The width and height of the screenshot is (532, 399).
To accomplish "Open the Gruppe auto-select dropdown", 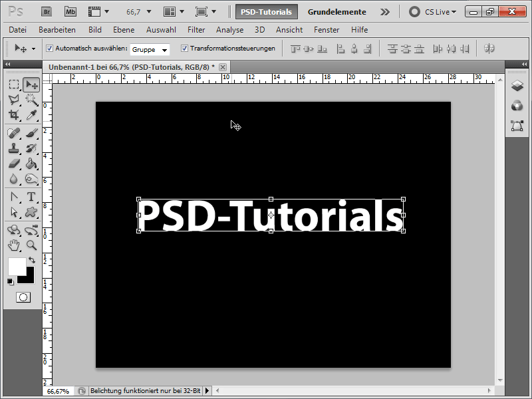I will [x=150, y=49].
